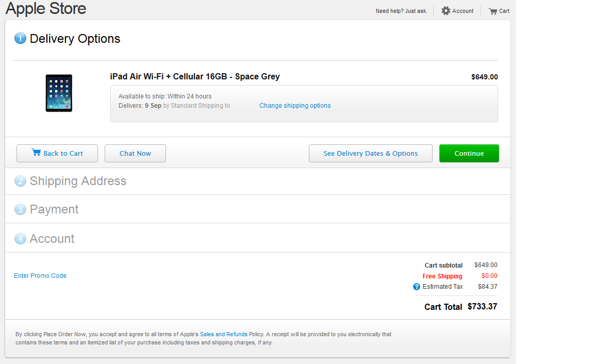Image resolution: width=594 pixels, height=364 pixels.
Task: Click the $649.00 item price
Action: point(485,77)
